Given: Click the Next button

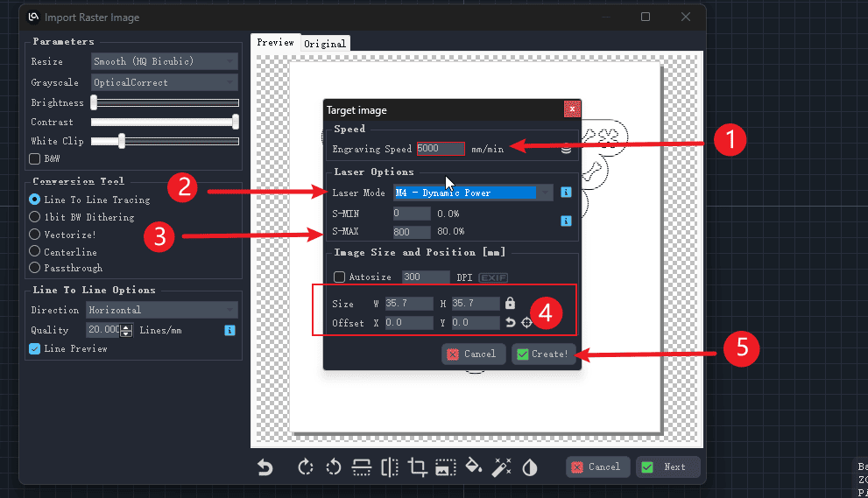Looking at the screenshot, I should [x=667, y=467].
